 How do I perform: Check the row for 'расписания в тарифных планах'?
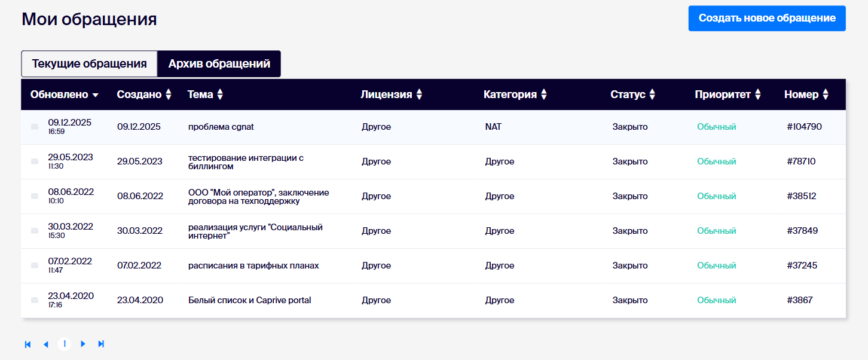click(x=34, y=266)
